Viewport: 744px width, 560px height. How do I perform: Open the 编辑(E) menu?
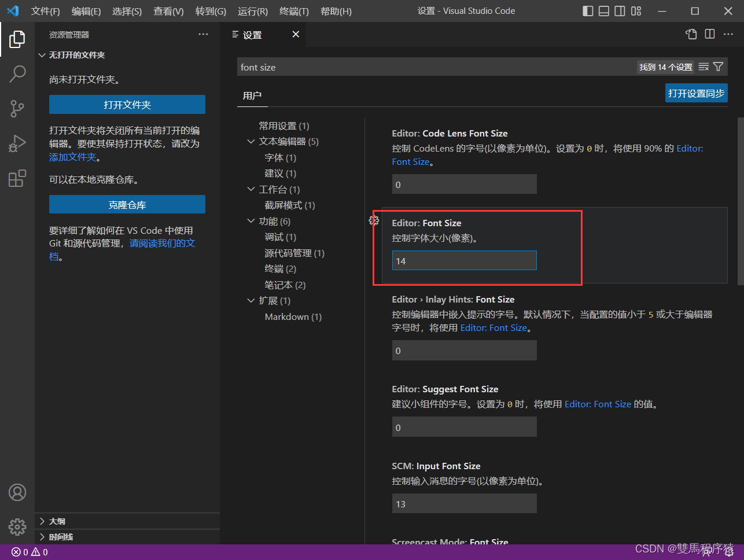click(x=86, y=11)
